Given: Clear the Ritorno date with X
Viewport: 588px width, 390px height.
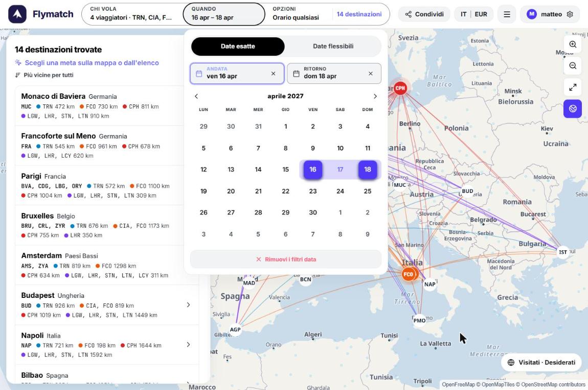Looking at the screenshot, I should tap(371, 74).
